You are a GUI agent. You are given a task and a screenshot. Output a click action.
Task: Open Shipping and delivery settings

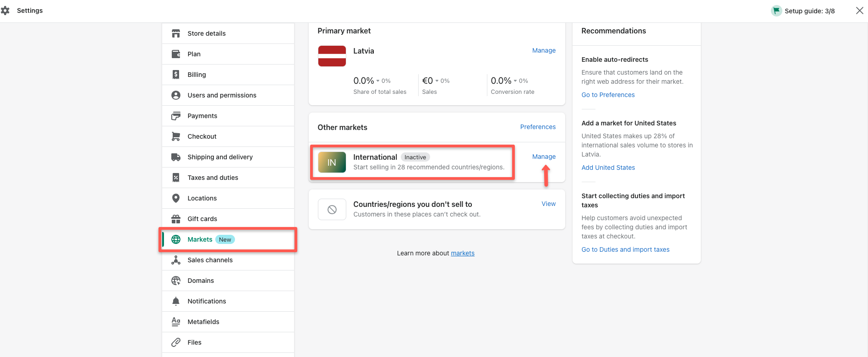pos(228,157)
